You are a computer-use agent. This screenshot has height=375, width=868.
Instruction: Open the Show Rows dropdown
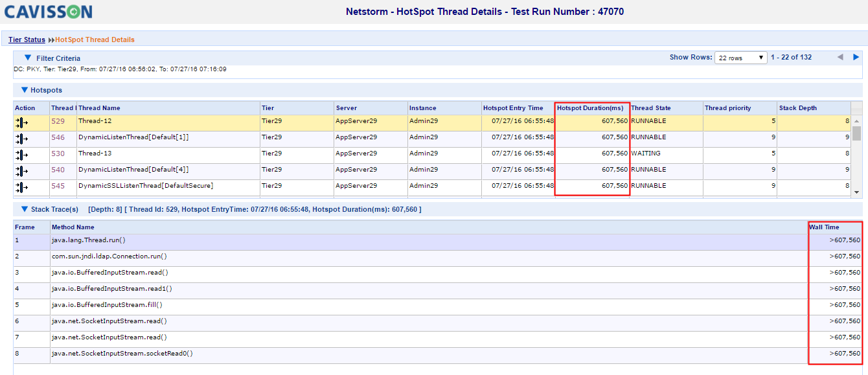pos(741,58)
